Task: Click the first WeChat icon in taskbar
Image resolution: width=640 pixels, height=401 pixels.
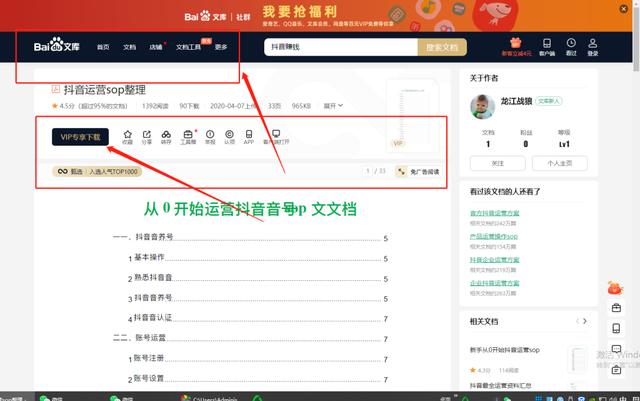Action: (44, 398)
